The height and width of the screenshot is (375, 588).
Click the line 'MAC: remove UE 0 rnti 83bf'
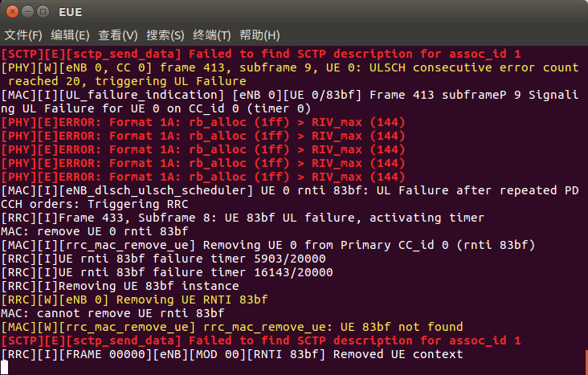coord(95,231)
